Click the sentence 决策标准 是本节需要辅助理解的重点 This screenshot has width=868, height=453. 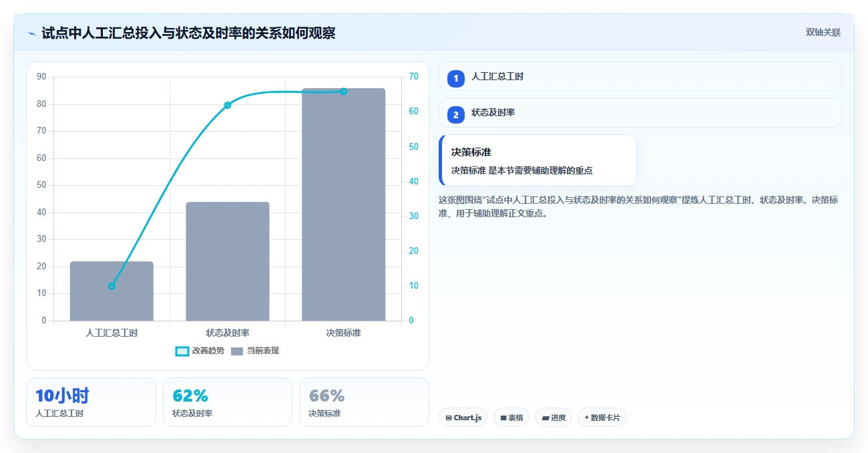(522, 170)
